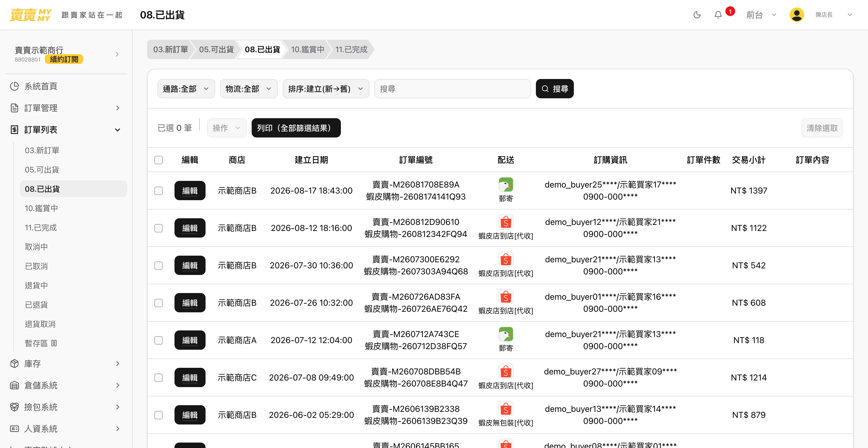The height and width of the screenshot is (448, 868).
Task: Switch to 11.已完成 step tab
Action: (x=351, y=49)
